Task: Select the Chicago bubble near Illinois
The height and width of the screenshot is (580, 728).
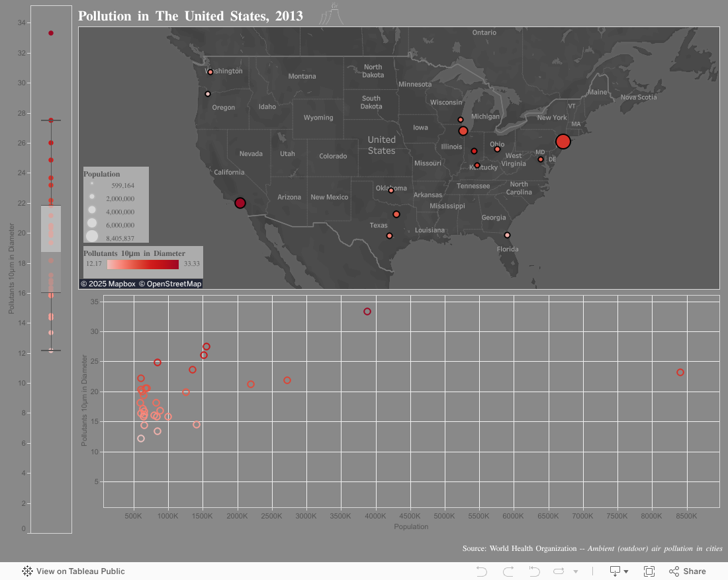Action: tap(463, 131)
